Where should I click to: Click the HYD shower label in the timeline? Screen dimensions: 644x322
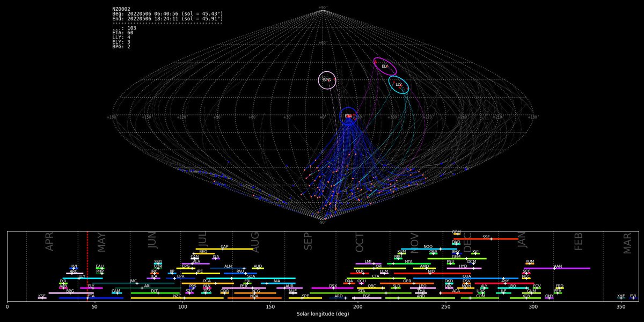463,266
